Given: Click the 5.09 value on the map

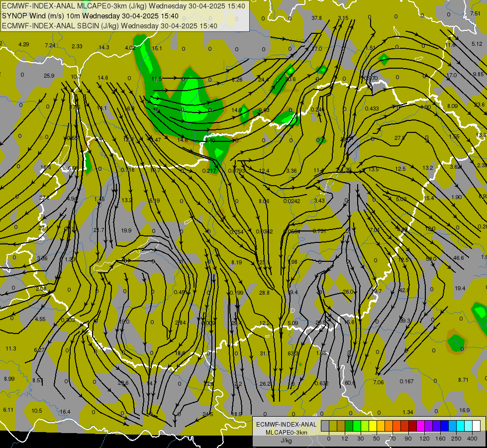Looking at the screenshot, I should (293, 323).
